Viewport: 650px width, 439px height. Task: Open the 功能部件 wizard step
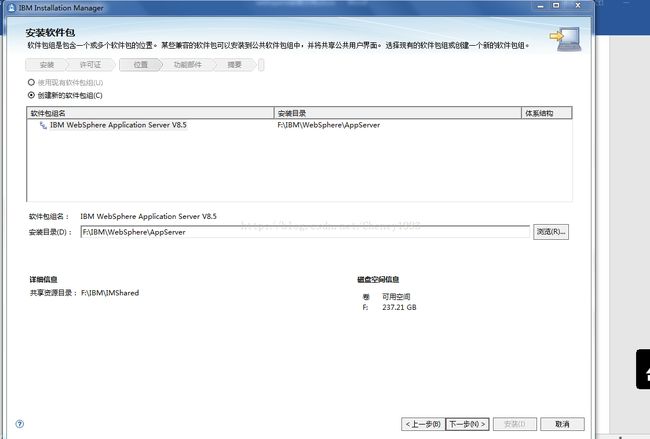coord(187,65)
